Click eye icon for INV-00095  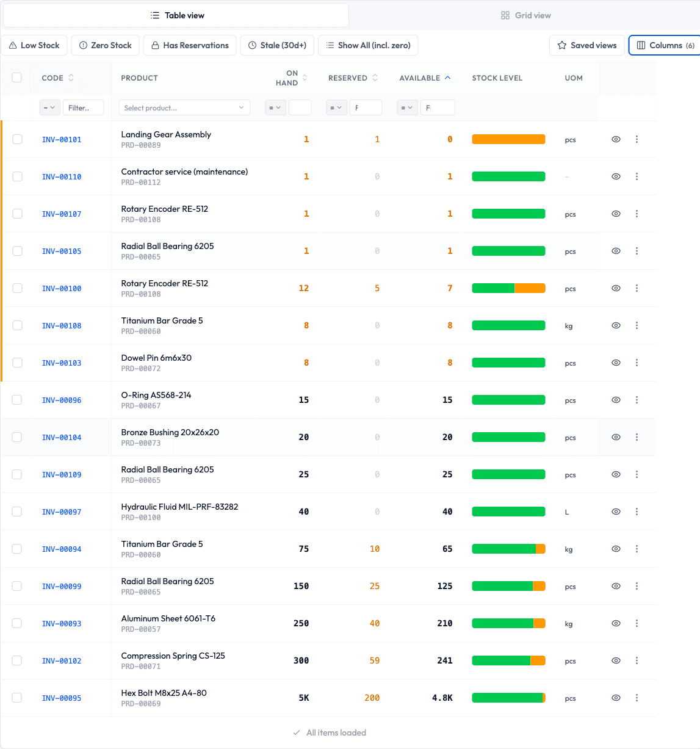click(616, 698)
